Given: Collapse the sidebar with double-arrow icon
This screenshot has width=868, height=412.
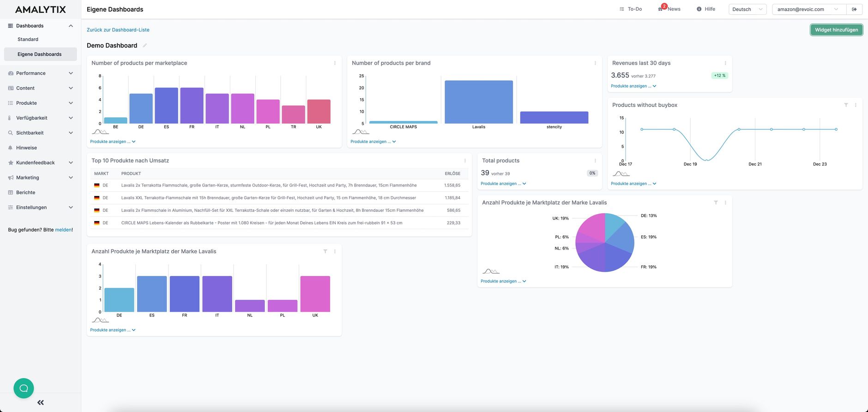Looking at the screenshot, I should pyautogui.click(x=41, y=402).
